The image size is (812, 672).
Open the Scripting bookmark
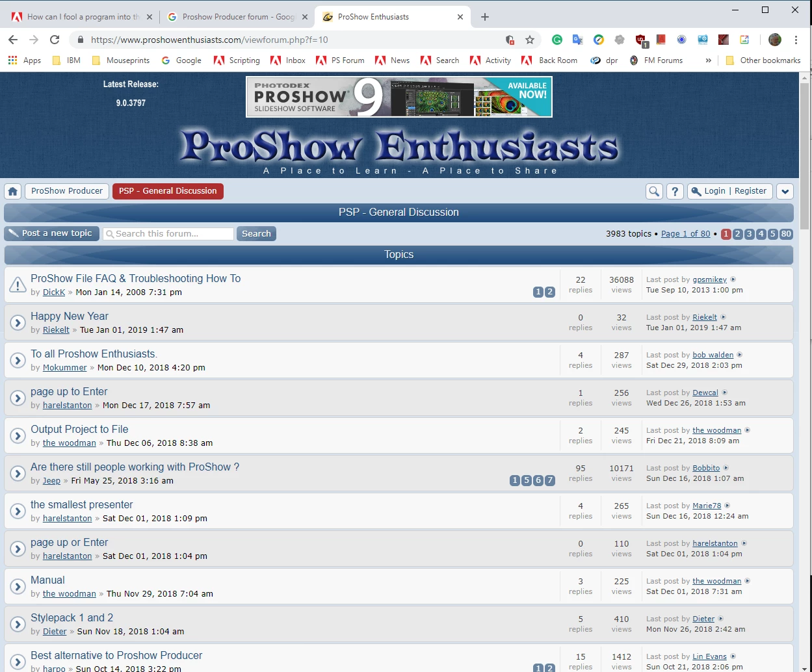236,60
